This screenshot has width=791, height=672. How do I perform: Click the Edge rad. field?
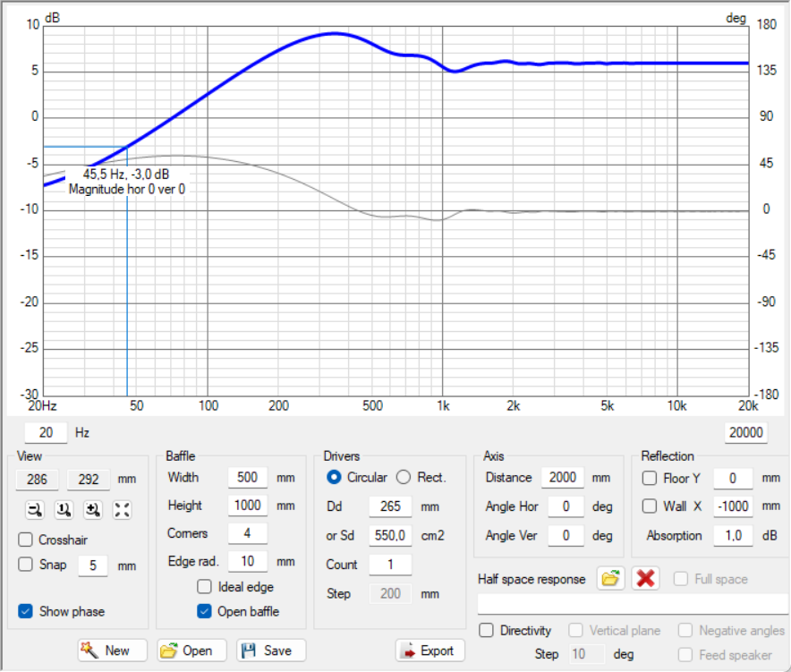tap(247, 561)
